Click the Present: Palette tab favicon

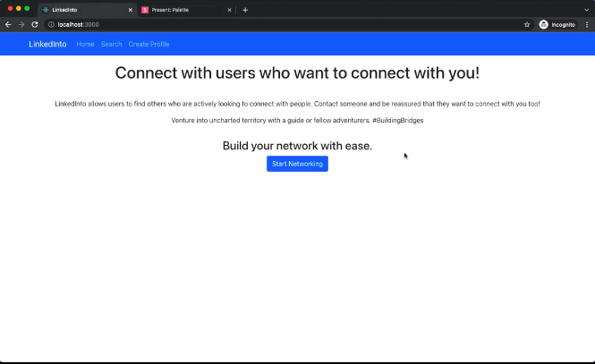coord(145,10)
